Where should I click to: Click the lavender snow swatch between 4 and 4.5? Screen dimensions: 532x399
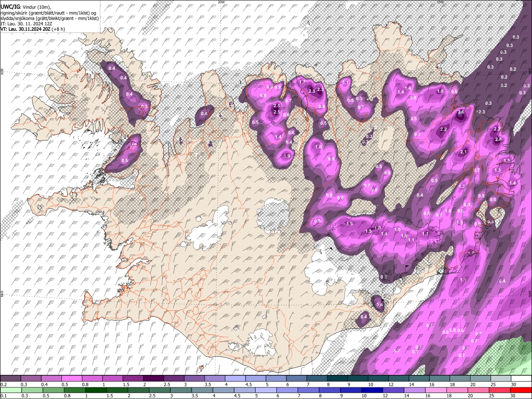(x=235, y=379)
